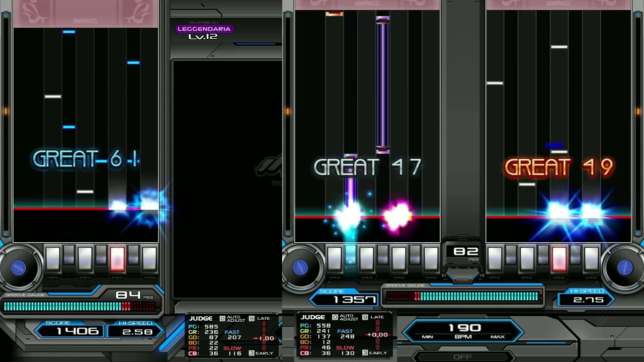This screenshot has height=362, width=644.
Task: Click the +0.00 timing offset in the right JUDGE panel
Action: point(377,335)
